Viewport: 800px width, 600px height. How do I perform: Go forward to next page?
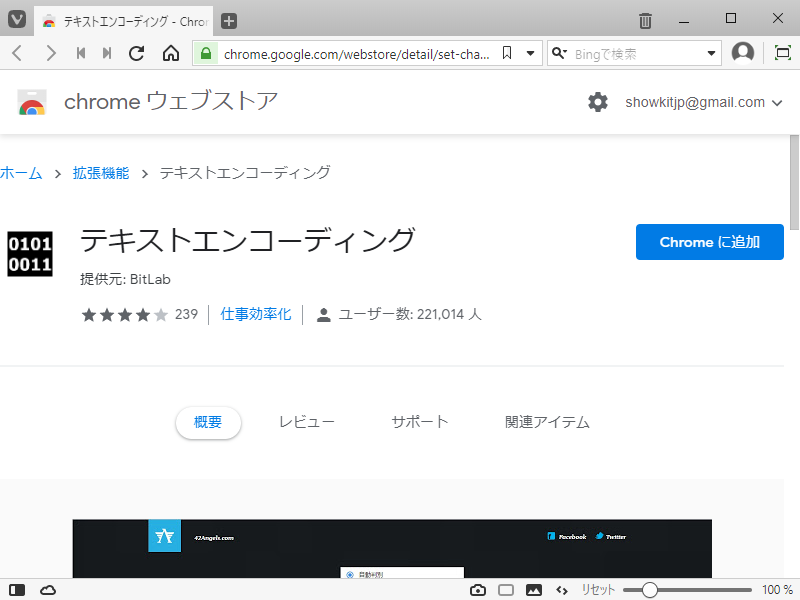coord(51,53)
